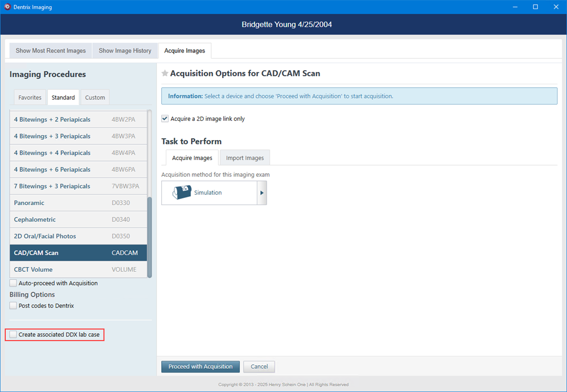This screenshot has width=567, height=392.
Task: Click the Task to Perform heading
Action: tap(191, 141)
